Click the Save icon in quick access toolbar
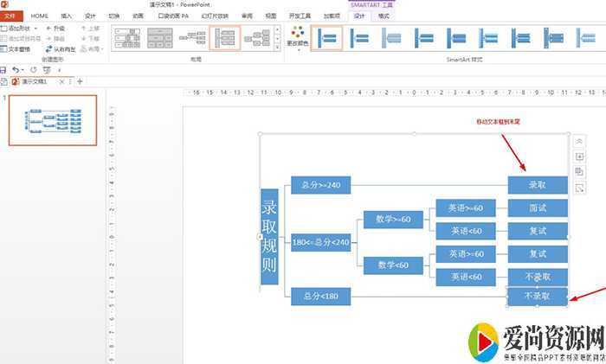This screenshot has height=364, width=606. click(4, 69)
